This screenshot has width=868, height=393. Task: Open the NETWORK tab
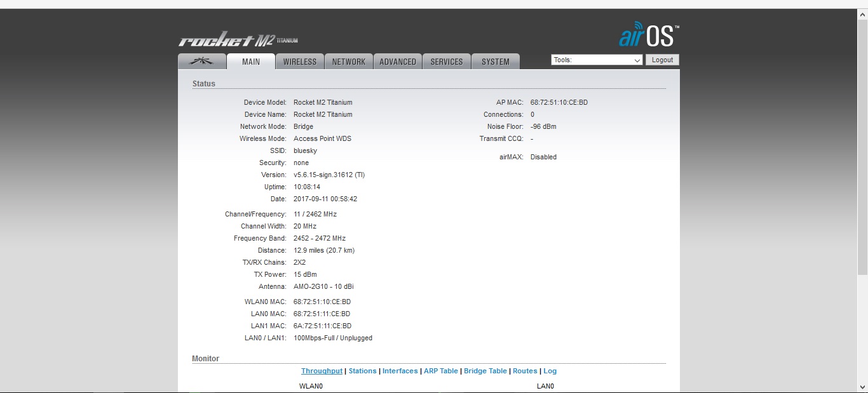click(349, 62)
